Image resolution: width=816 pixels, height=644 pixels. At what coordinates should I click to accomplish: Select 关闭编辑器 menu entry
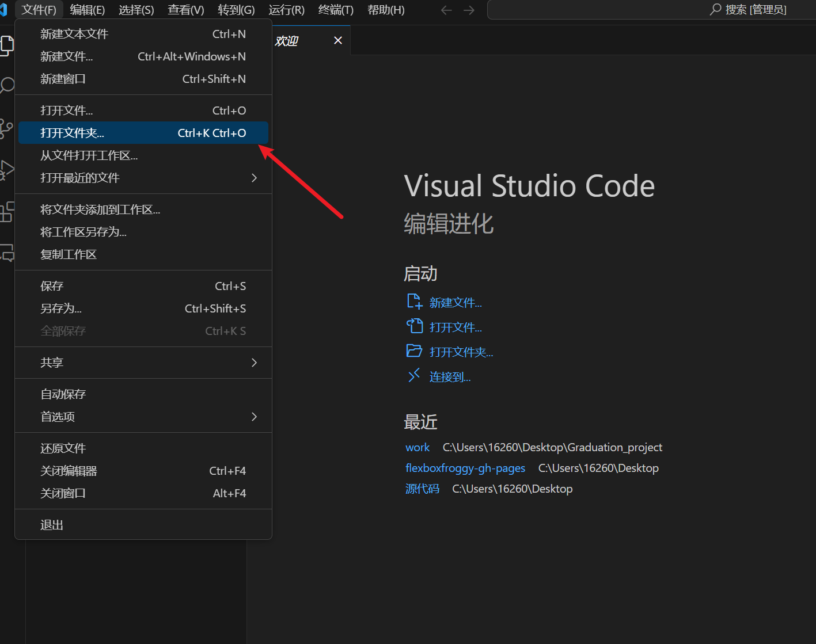[143, 471]
